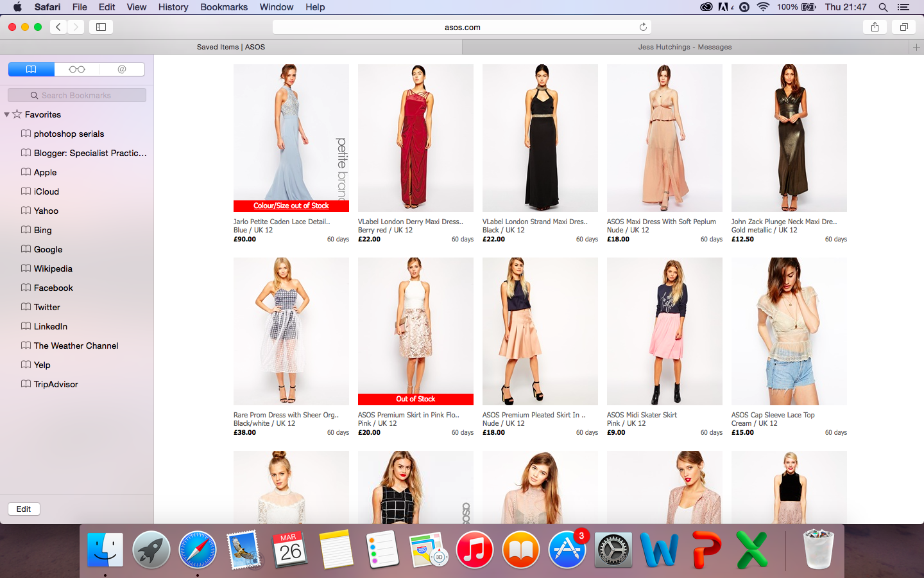Screen dimensions: 924x578
Task: Open Calendar showing MAR 26 in Dock
Action: pos(290,550)
